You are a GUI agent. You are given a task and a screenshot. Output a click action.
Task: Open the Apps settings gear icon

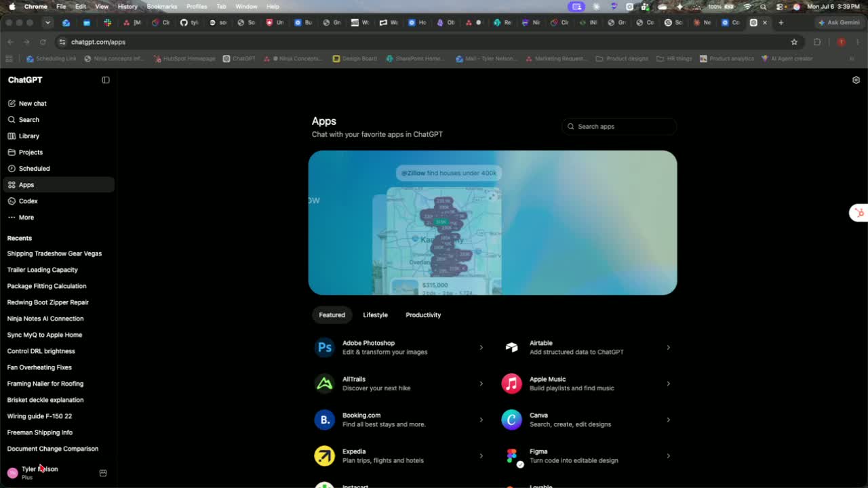pyautogui.click(x=856, y=80)
